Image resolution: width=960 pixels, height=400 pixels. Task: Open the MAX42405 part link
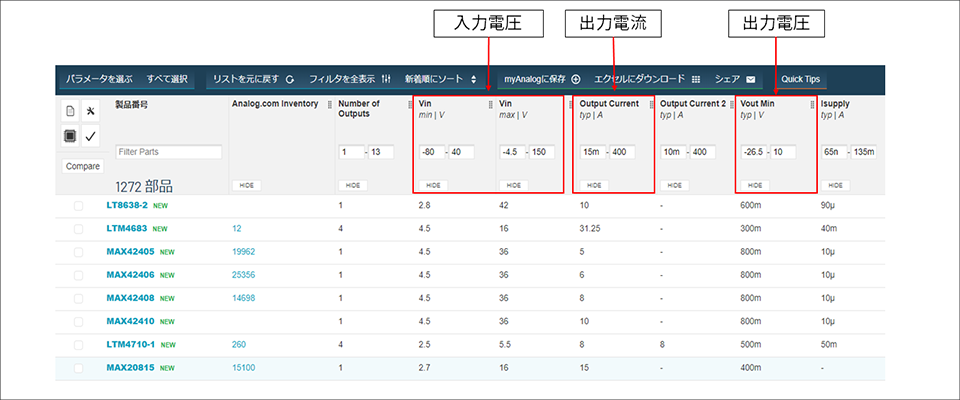pyautogui.click(x=130, y=252)
